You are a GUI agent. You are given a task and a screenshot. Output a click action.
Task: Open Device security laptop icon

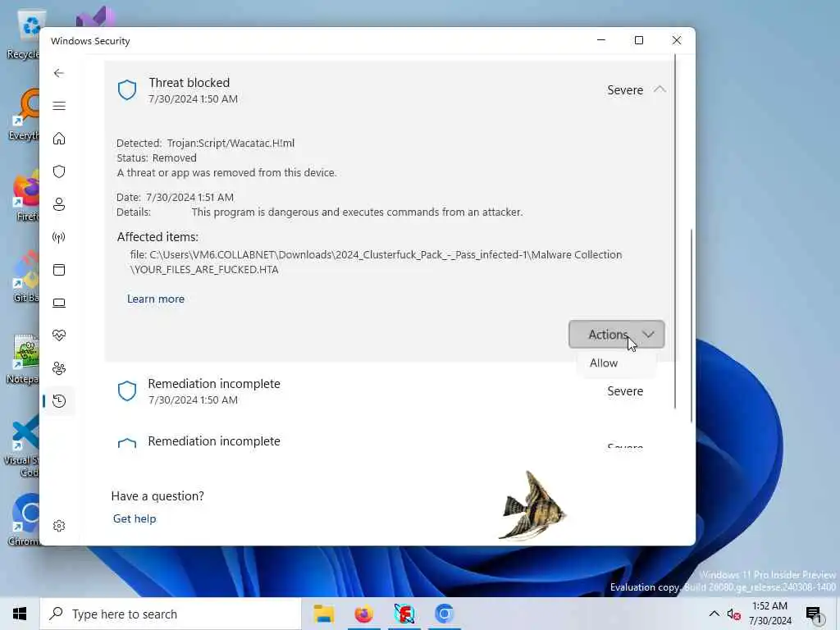[x=59, y=304]
